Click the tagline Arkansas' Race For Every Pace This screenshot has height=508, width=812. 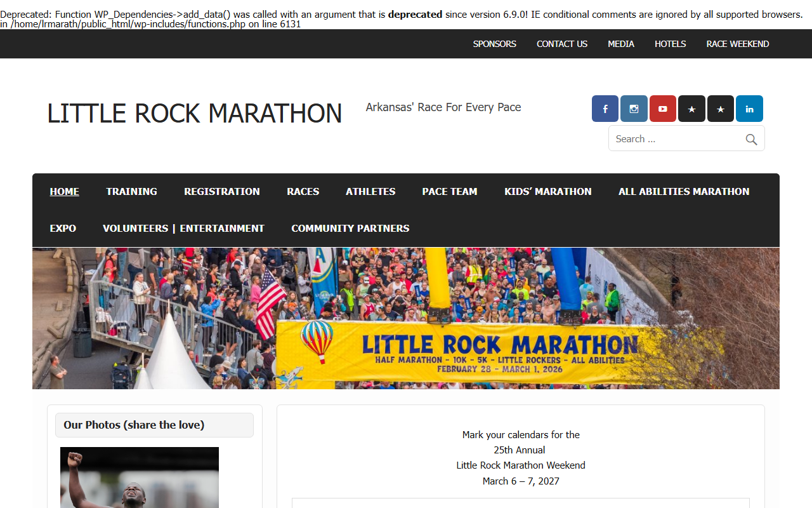click(x=443, y=107)
